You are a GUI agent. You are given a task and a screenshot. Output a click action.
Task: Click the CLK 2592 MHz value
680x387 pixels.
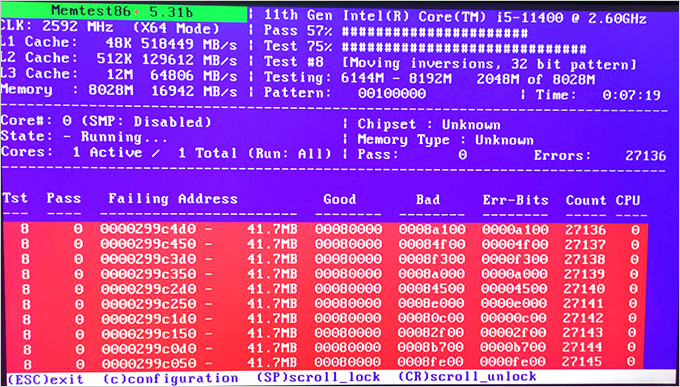tap(78, 27)
